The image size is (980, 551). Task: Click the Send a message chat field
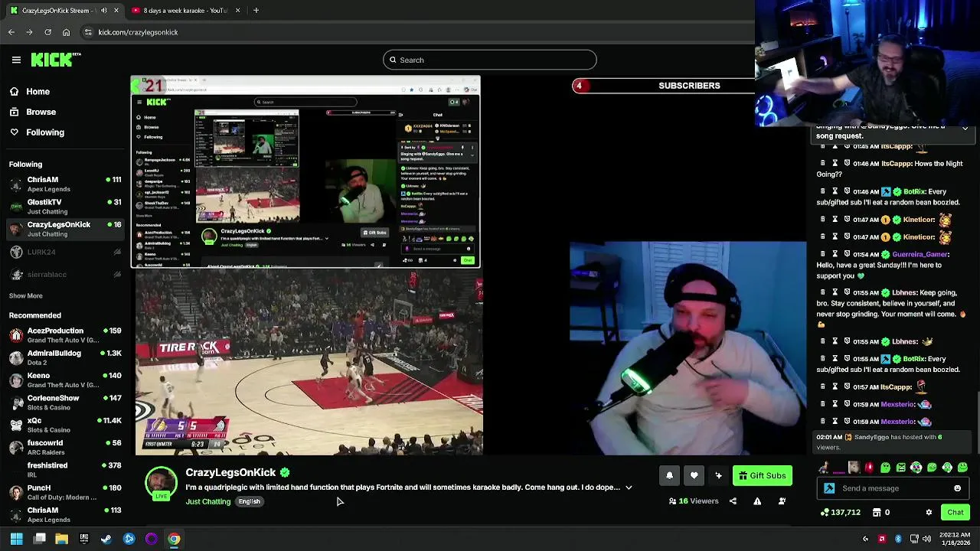tap(892, 488)
